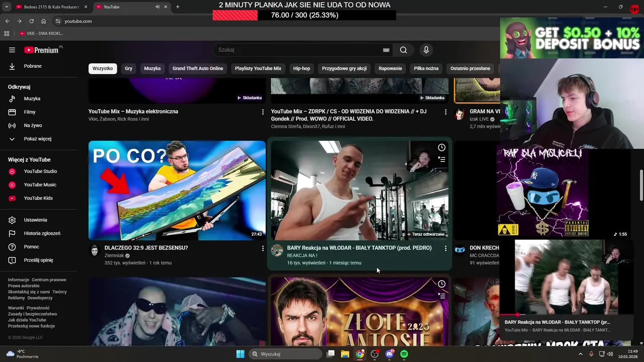The width and height of the screenshot is (644, 362).
Task: Open DLACZEGO 32:9 JEST BEZSENSU? title
Action: click(x=146, y=248)
